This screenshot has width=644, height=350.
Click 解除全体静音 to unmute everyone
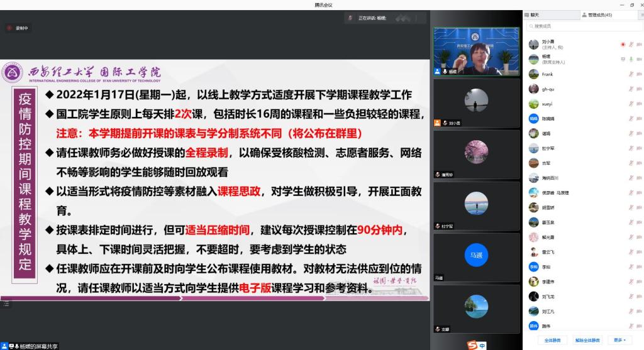click(587, 340)
